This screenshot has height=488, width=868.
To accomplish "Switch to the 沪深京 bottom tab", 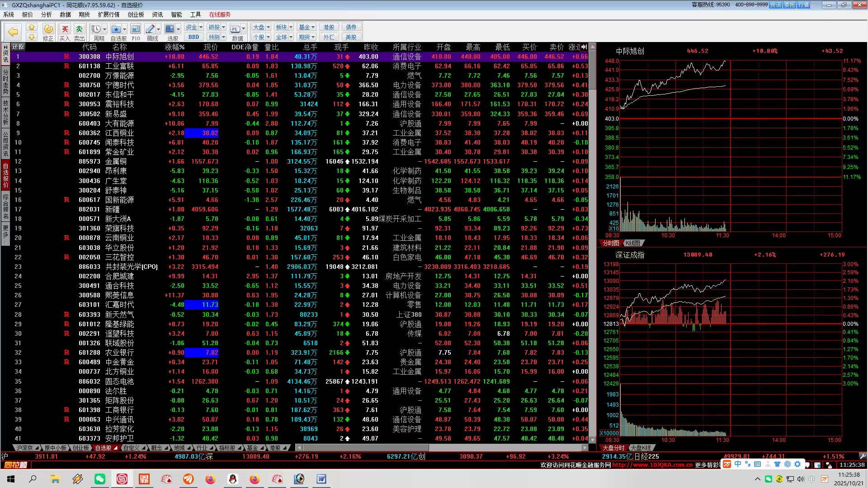I will (x=24, y=448).
